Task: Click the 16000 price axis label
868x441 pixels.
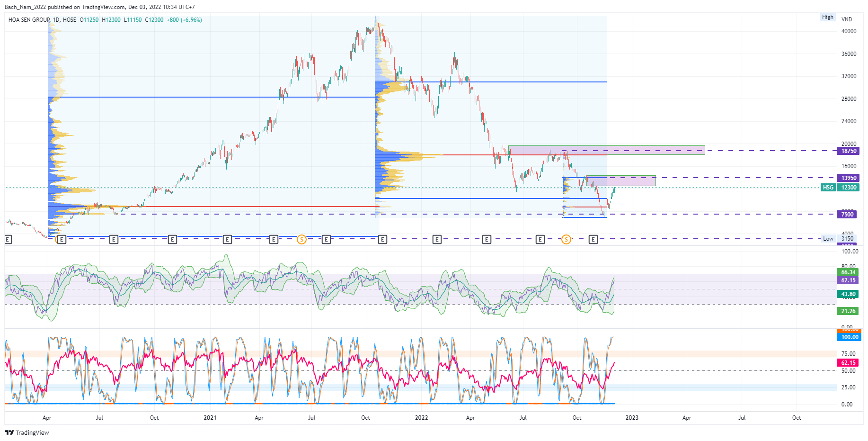Action: click(x=849, y=166)
